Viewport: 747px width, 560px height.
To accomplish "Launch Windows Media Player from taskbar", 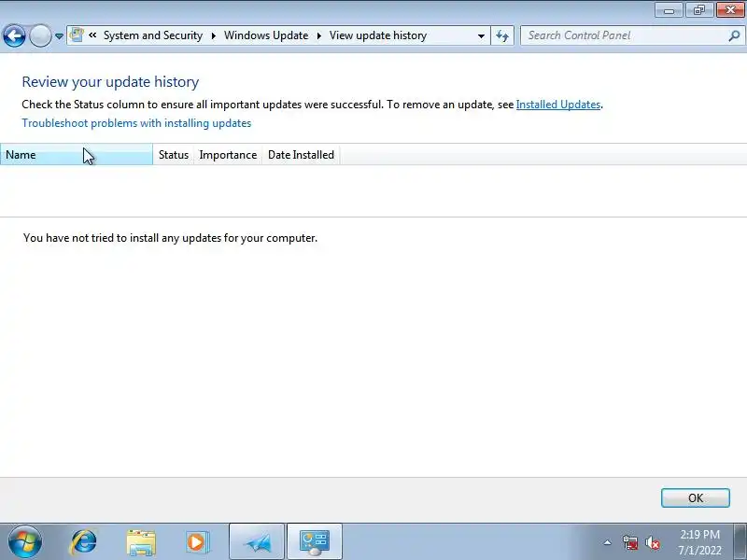I will (x=197, y=542).
